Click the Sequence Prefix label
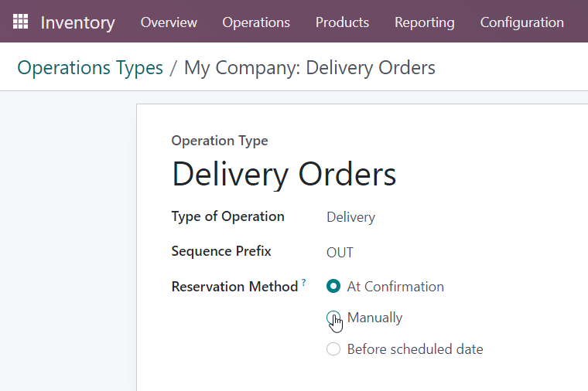Screen dimensions: 588x391 click(221, 251)
